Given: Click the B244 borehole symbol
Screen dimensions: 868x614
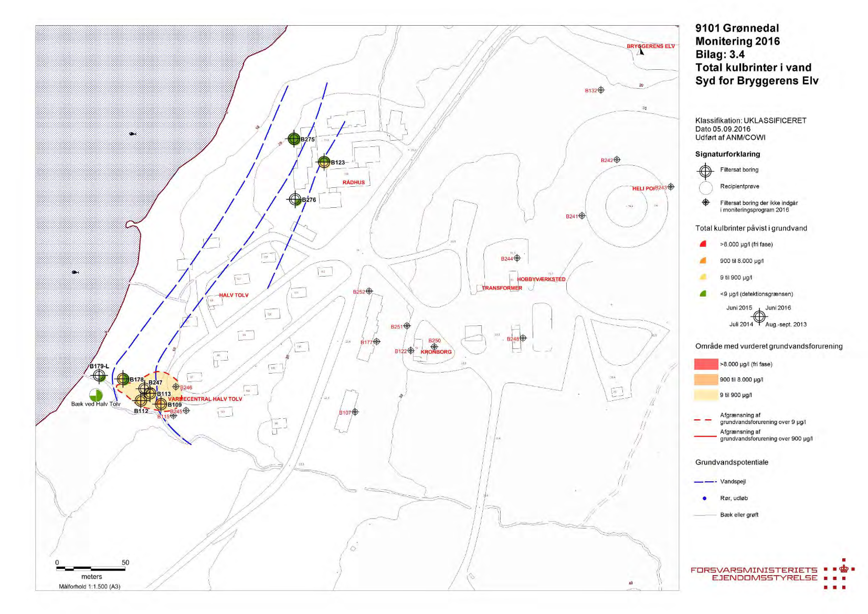Looking at the screenshot, I should coord(517,258).
